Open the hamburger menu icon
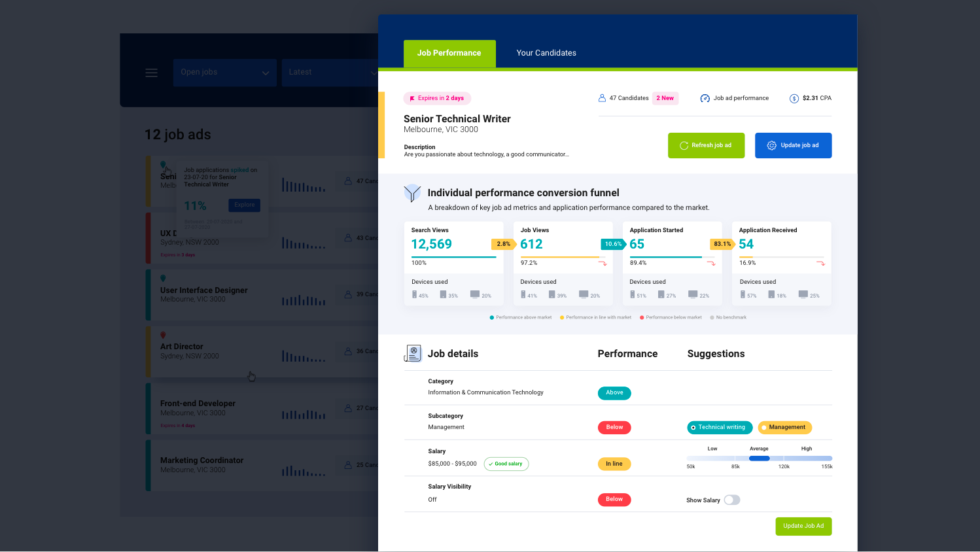 [x=151, y=73]
